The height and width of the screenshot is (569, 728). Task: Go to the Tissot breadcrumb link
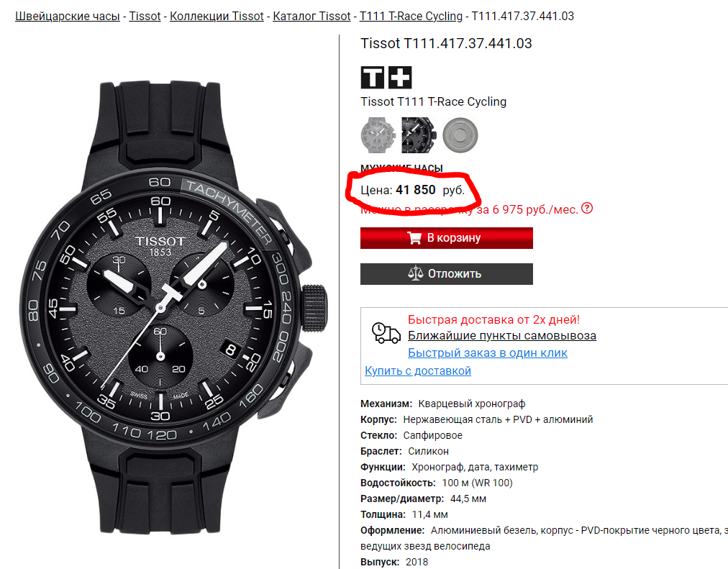coord(145,16)
